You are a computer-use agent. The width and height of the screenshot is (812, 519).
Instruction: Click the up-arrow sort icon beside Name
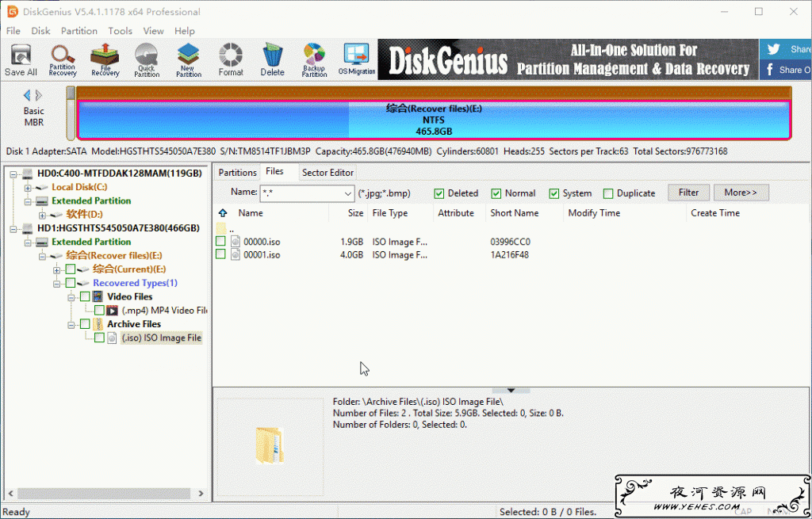[x=223, y=212]
